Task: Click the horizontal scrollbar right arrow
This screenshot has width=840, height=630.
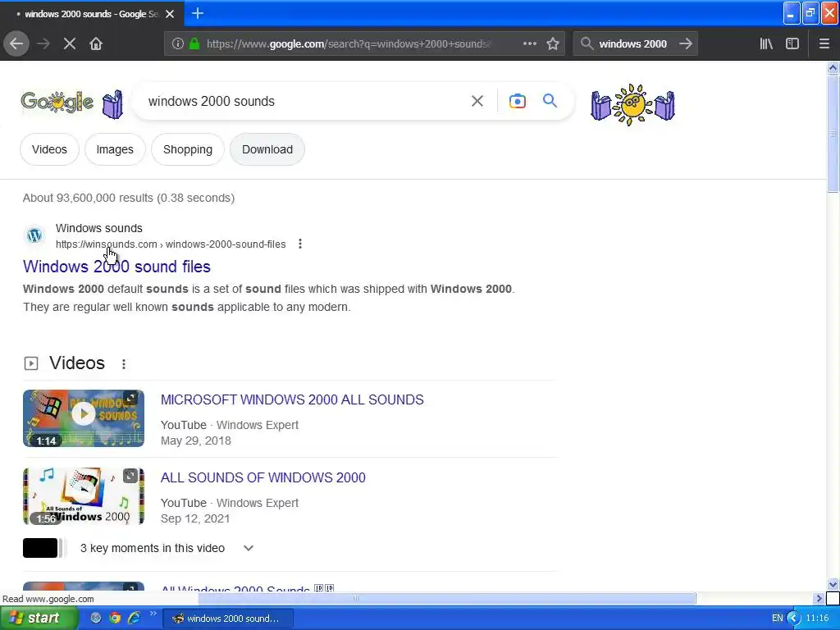Action: (x=818, y=598)
